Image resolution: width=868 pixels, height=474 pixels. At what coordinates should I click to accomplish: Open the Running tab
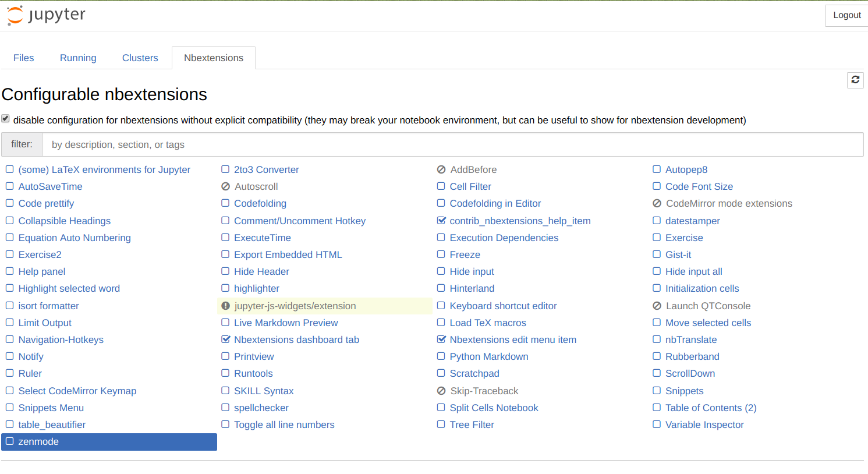pyautogui.click(x=78, y=58)
